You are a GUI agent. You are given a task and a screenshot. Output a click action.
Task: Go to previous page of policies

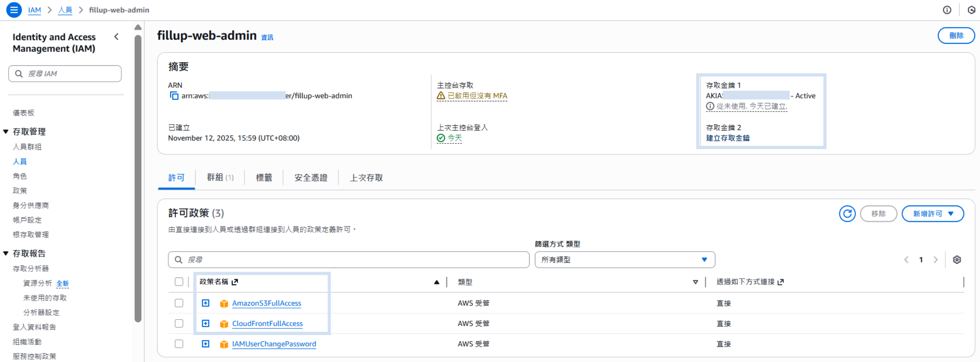(906, 260)
